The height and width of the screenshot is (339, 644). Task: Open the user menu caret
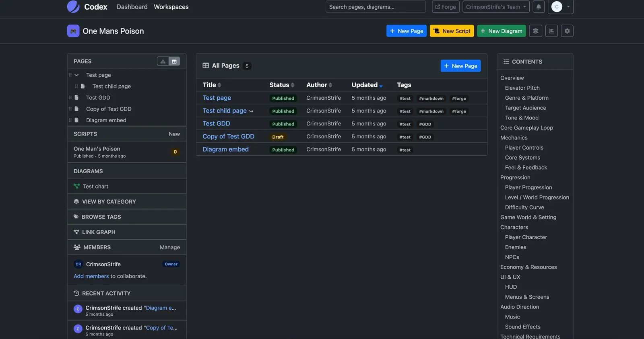point(568,7)
